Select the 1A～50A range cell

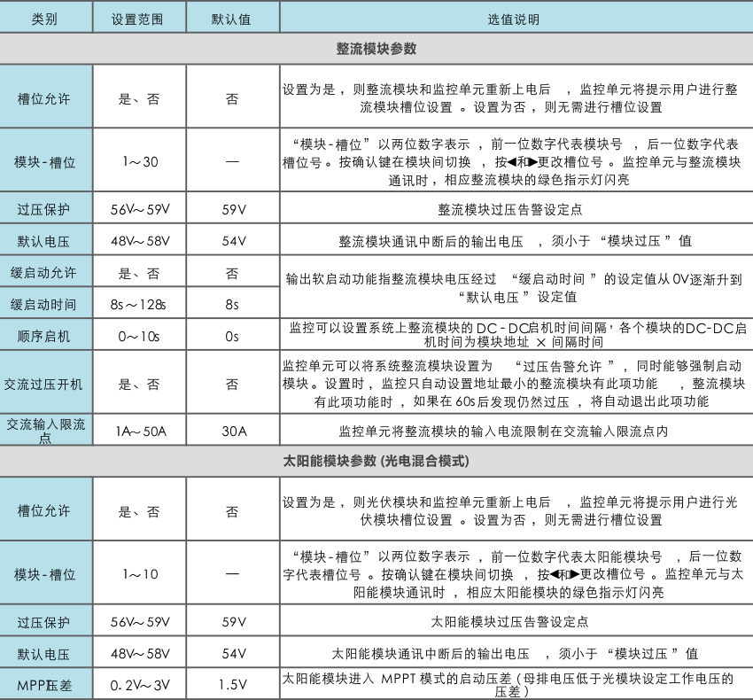[x=141, y=432]
